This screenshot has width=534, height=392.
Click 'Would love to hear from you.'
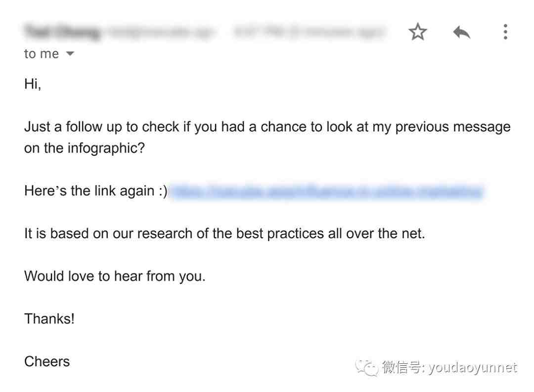coord(115,276)
